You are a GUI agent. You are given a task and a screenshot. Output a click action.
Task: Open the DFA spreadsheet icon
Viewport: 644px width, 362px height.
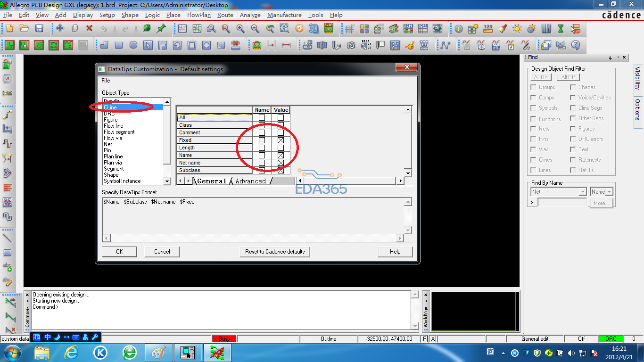pyautogui.click(x=423, y=28)
